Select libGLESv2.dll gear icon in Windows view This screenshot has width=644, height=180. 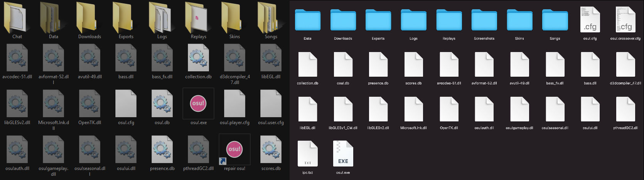[x=17, y=104]
